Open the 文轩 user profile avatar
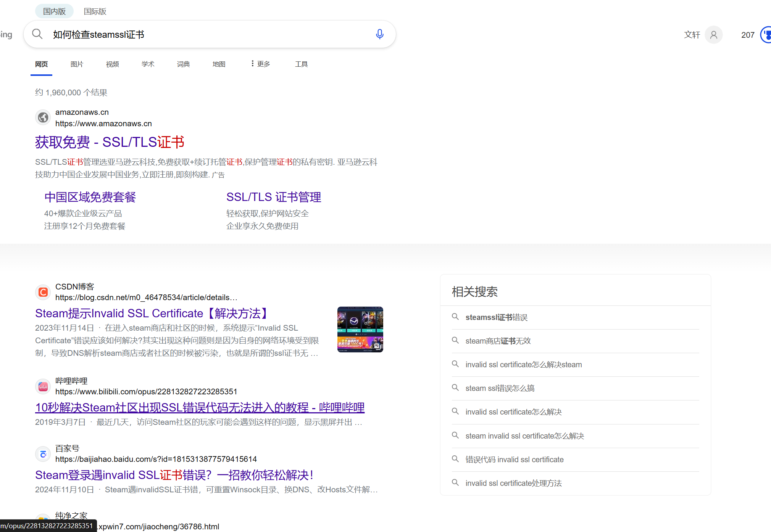The image size is (771, 532). tap(713, 35)
